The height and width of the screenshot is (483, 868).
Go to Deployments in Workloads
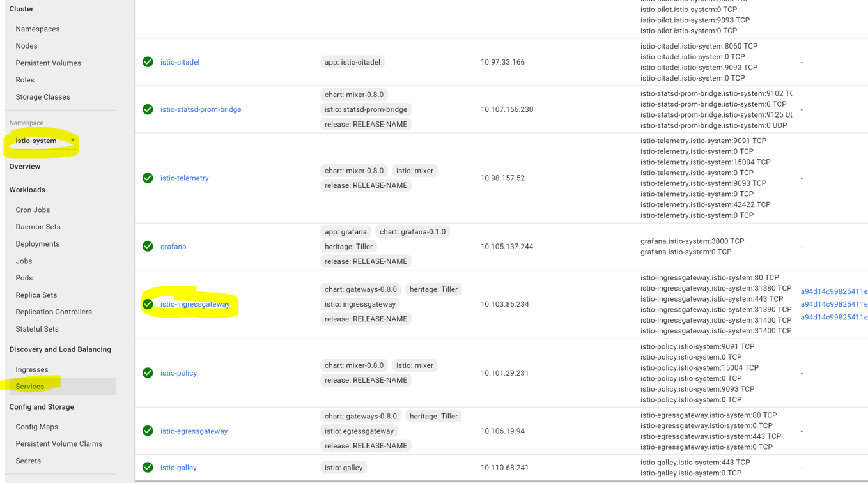pyautogui.click(x=38, y=244)
